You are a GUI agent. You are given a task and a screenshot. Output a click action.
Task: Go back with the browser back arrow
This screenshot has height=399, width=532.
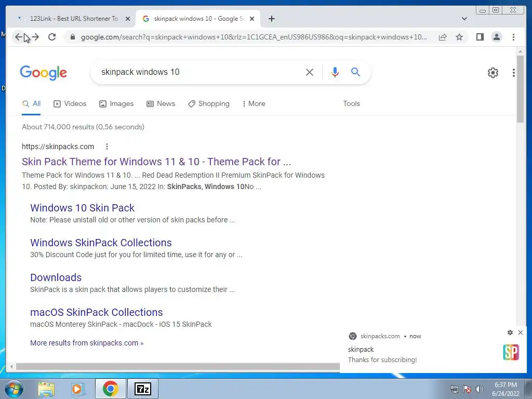[18, 37]
